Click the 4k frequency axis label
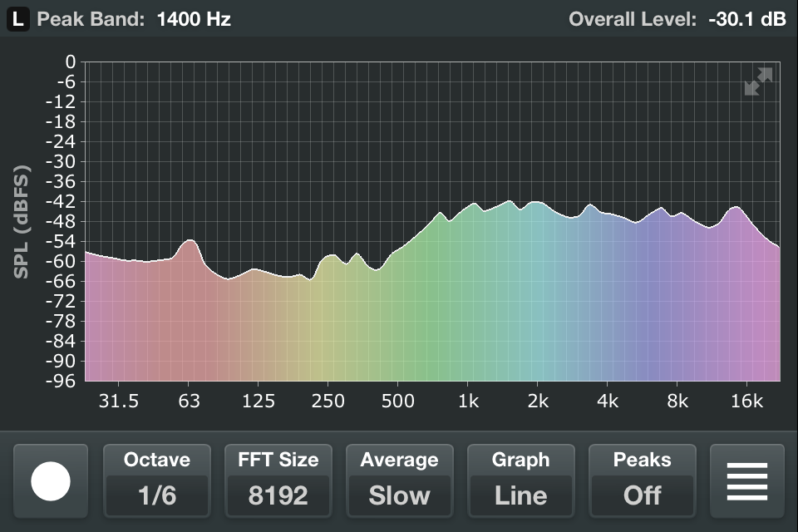The width and height of the screenshot is (798, 532). pos(608,401)
